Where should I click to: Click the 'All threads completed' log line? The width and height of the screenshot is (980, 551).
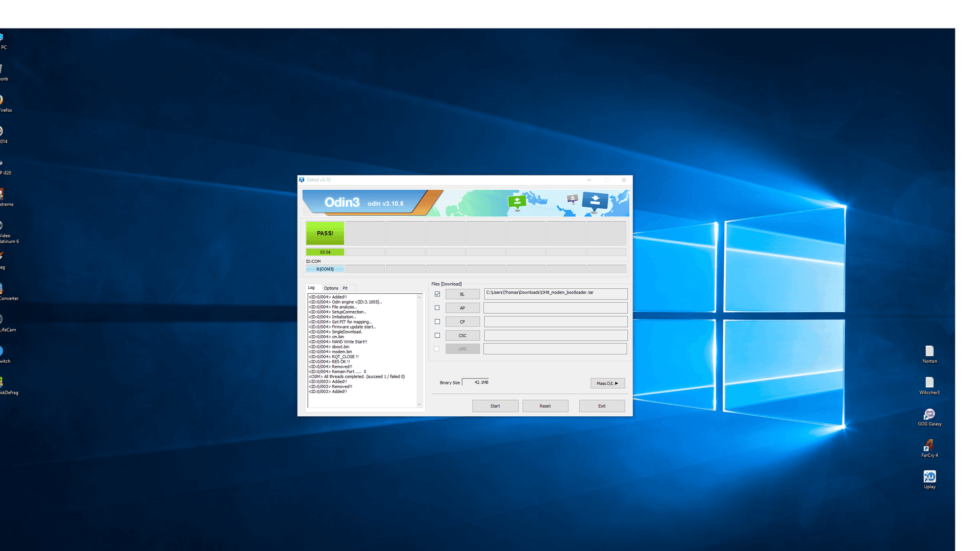357,377
